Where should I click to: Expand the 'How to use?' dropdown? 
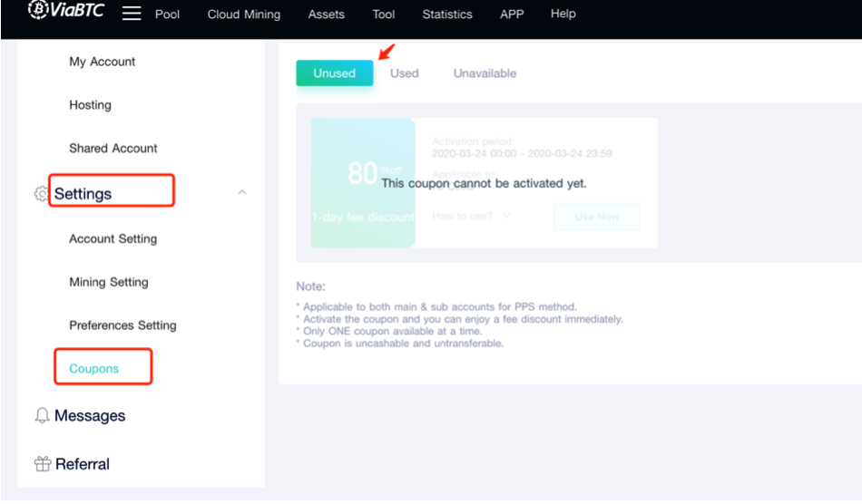(471, 216)
